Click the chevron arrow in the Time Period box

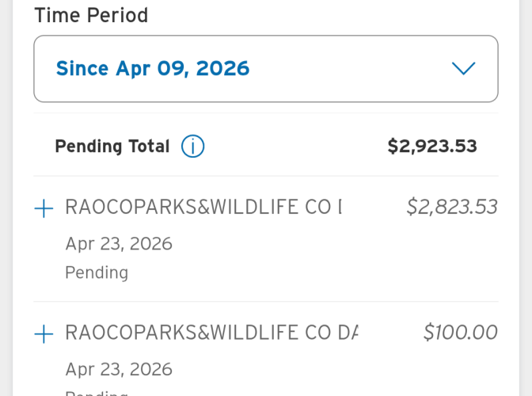463,69
